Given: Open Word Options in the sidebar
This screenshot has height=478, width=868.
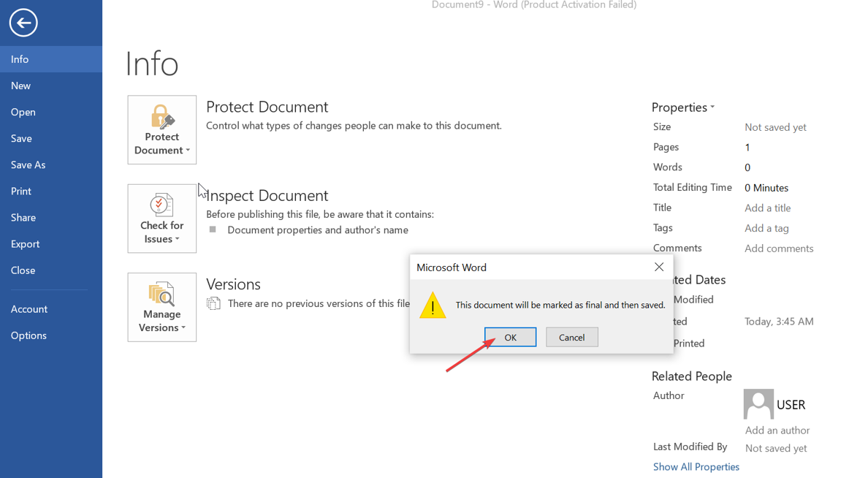Looking at the screenshot, I should pos(28,335).
